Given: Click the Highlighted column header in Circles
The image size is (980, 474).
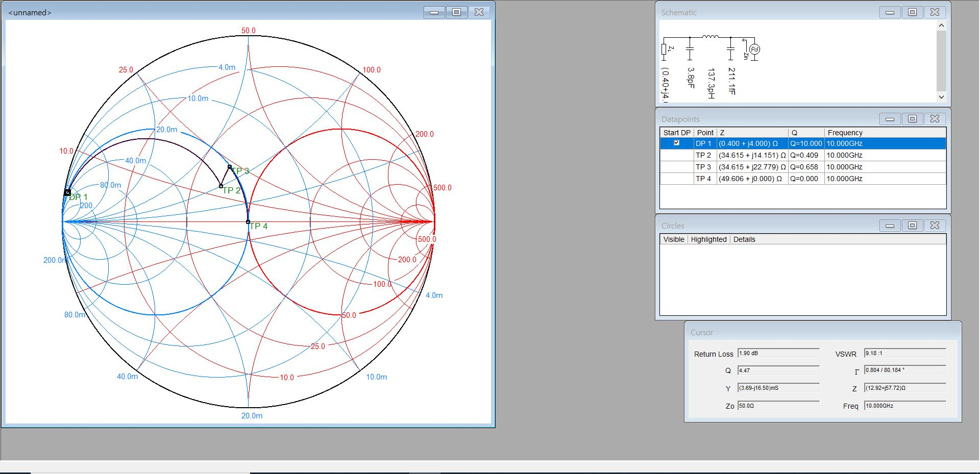Looking at the screenshot, I should [x=708, y=239].
